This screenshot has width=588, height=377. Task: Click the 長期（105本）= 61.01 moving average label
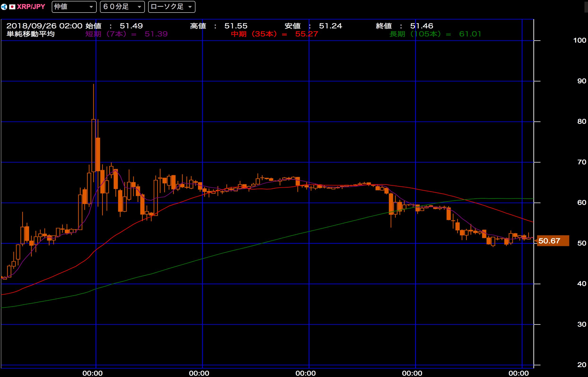point(435,34)
